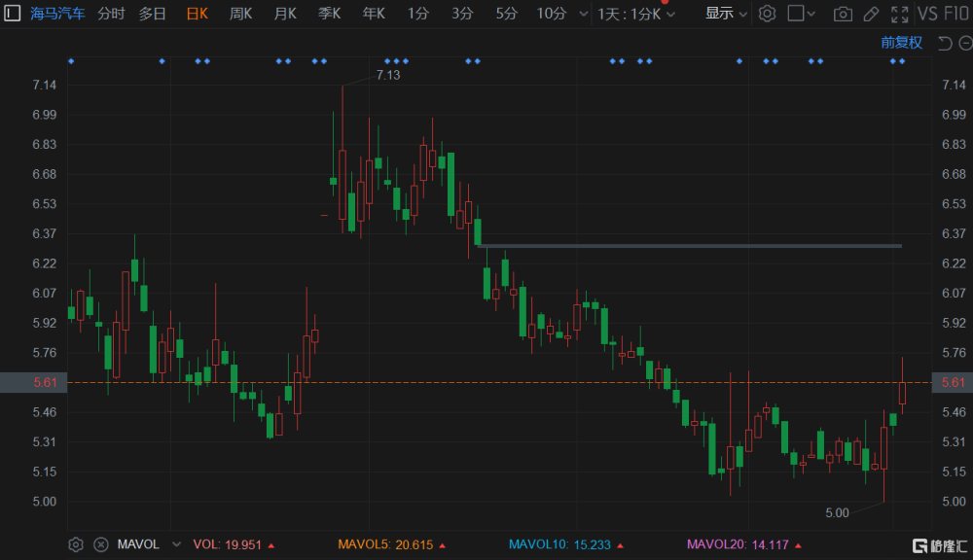This screenshot has width=973, height=560.
Task: Activate the pencil drawing tool
Action: click(871, 14)
